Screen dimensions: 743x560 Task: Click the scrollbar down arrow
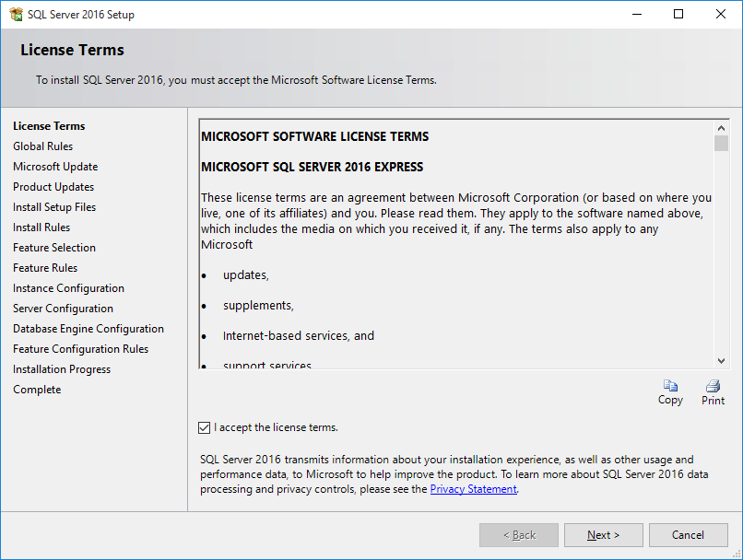[x=721, y=360]
